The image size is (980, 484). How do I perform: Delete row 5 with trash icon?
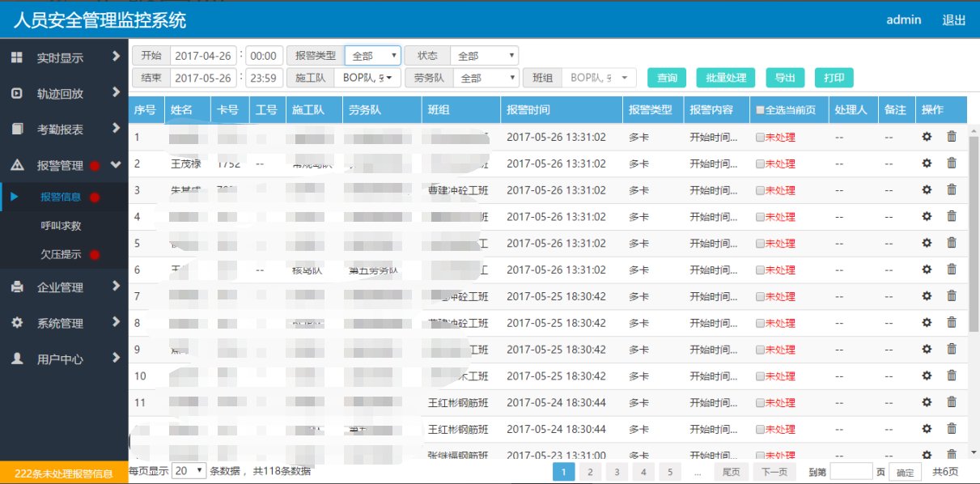coord(952,243)
